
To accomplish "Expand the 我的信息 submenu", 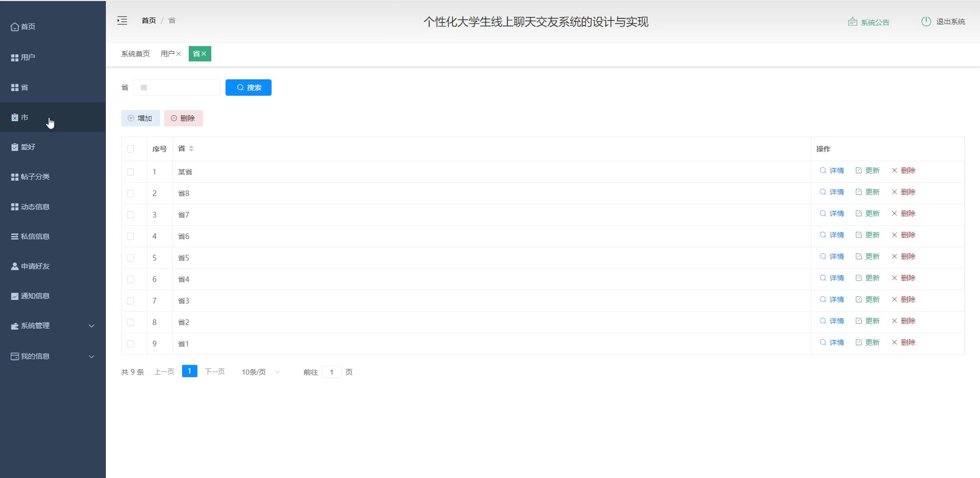I will tap(53, 356).
